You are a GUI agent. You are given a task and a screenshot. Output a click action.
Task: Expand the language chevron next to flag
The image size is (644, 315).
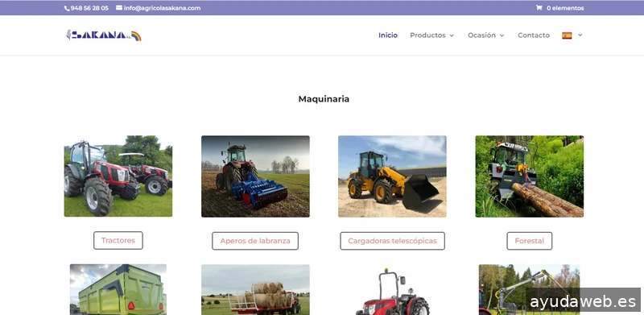[x=580, y=35]
